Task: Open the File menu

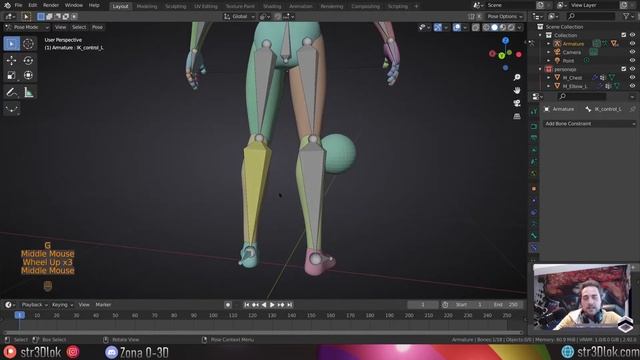Action: coord(18,5)
